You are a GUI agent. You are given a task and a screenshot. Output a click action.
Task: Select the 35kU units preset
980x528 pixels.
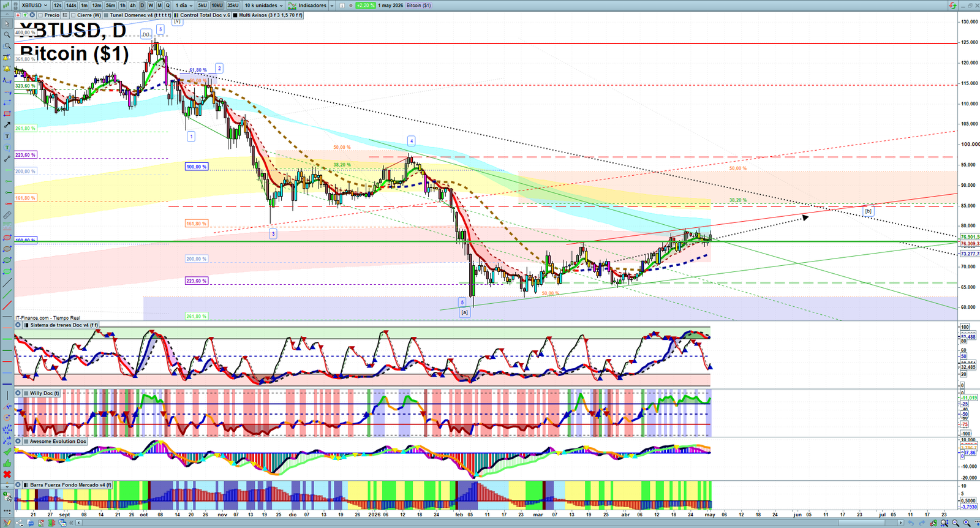(x=233, y=6)
